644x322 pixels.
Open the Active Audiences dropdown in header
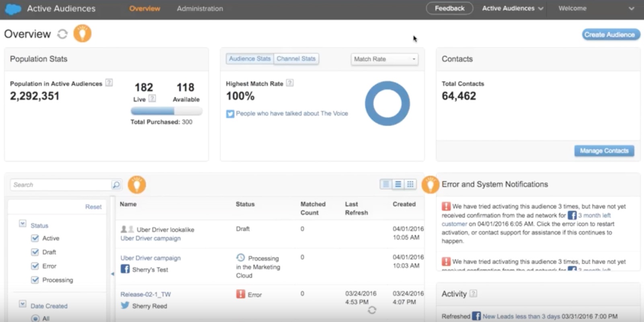(512, 8)
